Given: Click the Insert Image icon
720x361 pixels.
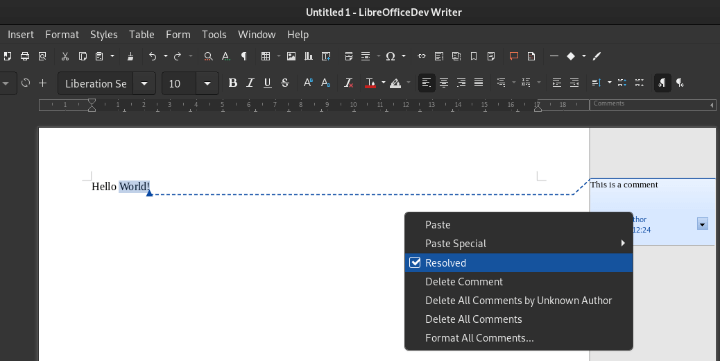Looking at the screenshot, I should point(291,56).
